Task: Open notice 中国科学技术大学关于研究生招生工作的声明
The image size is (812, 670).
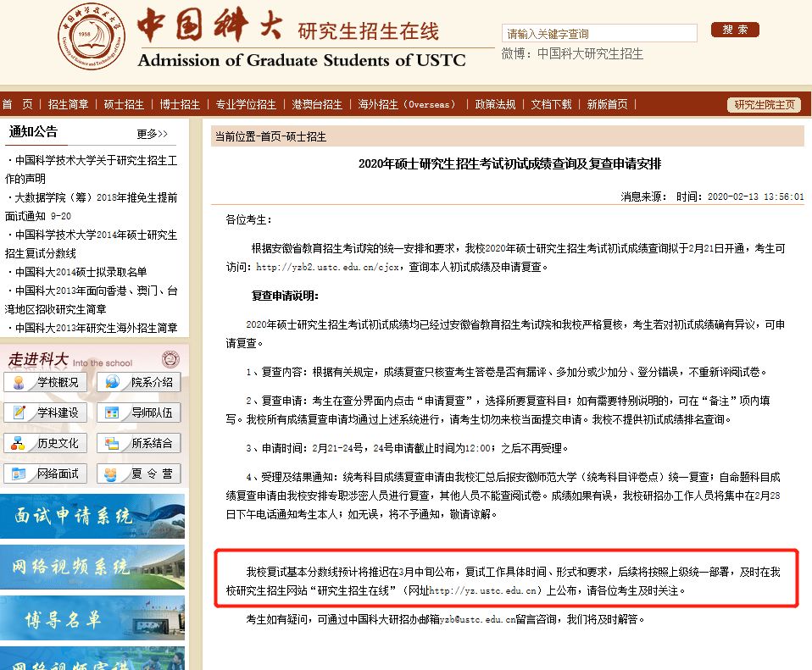Action: point(92,169)
